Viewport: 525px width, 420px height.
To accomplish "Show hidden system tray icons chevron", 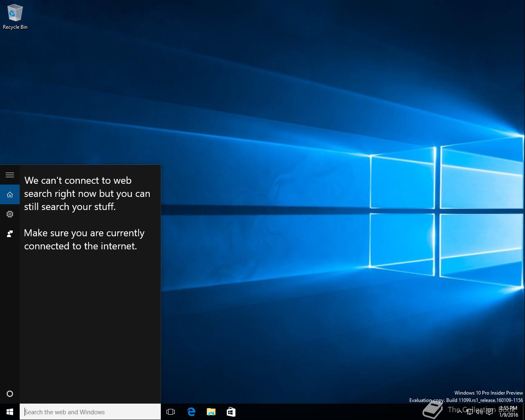I will [x=459, y=412].
